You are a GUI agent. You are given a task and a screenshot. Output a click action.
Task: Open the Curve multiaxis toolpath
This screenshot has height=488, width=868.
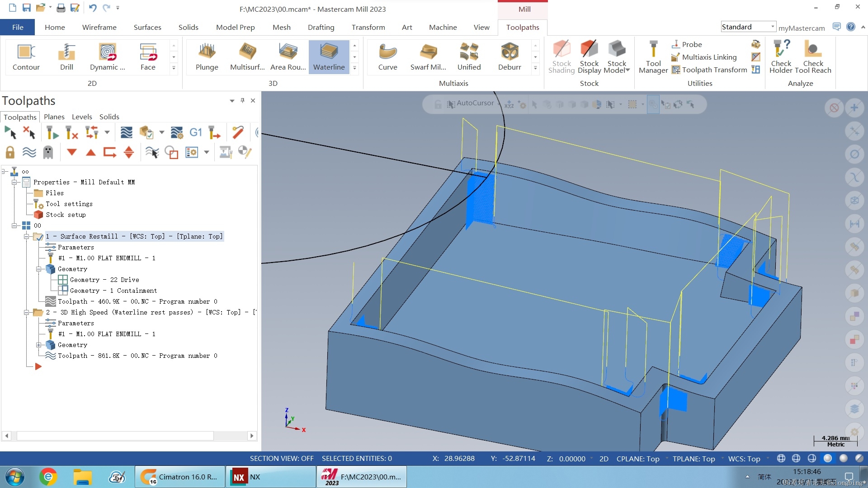tap(388, 57)
